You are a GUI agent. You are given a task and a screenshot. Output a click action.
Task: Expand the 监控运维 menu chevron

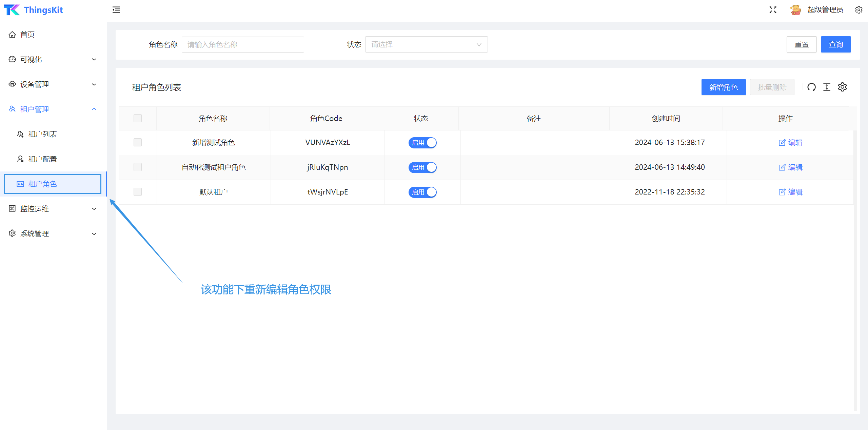[x=94, y=209]
